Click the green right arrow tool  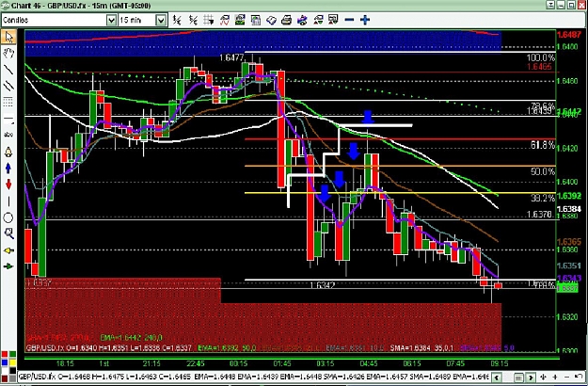(x=8, y=266)
